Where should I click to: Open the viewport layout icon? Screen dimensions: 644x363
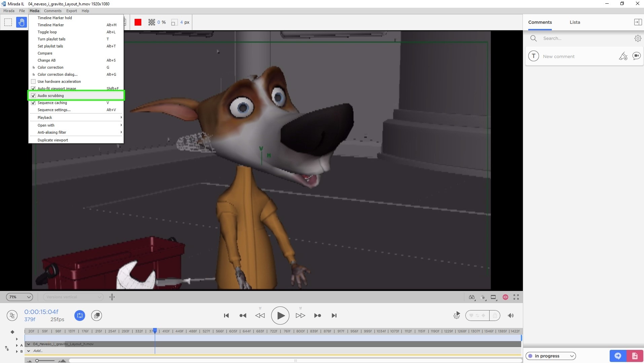tap(494, 297)
